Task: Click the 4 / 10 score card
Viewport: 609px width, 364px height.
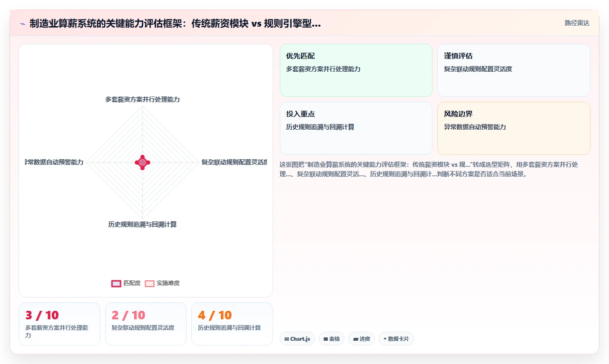Action: 232,324
